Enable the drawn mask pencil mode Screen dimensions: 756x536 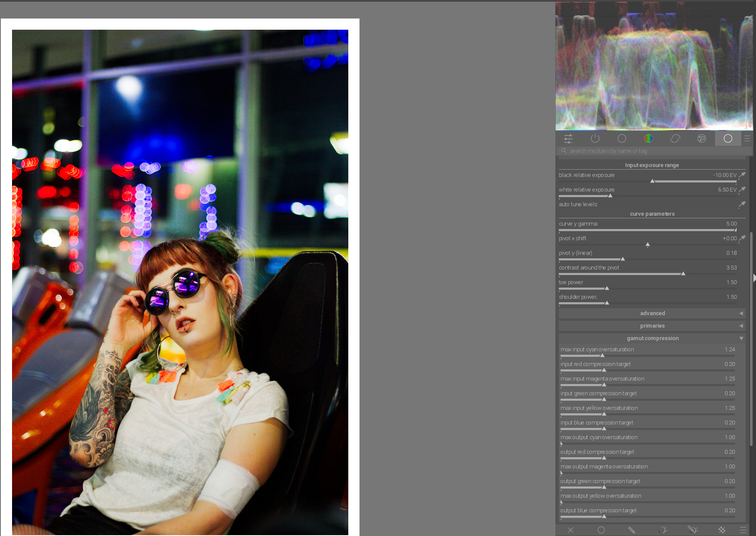point(632,530)
